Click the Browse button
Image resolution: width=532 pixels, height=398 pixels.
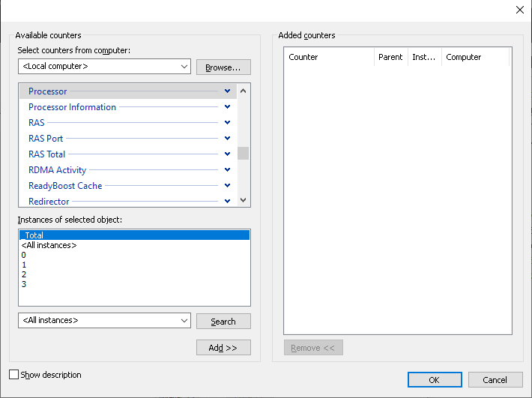[x=223, y=67]
